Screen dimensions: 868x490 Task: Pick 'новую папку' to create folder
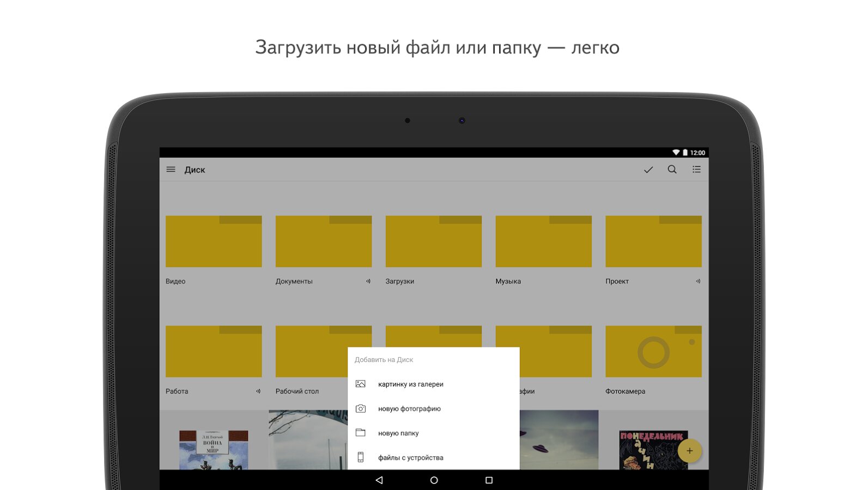point(398,433)
